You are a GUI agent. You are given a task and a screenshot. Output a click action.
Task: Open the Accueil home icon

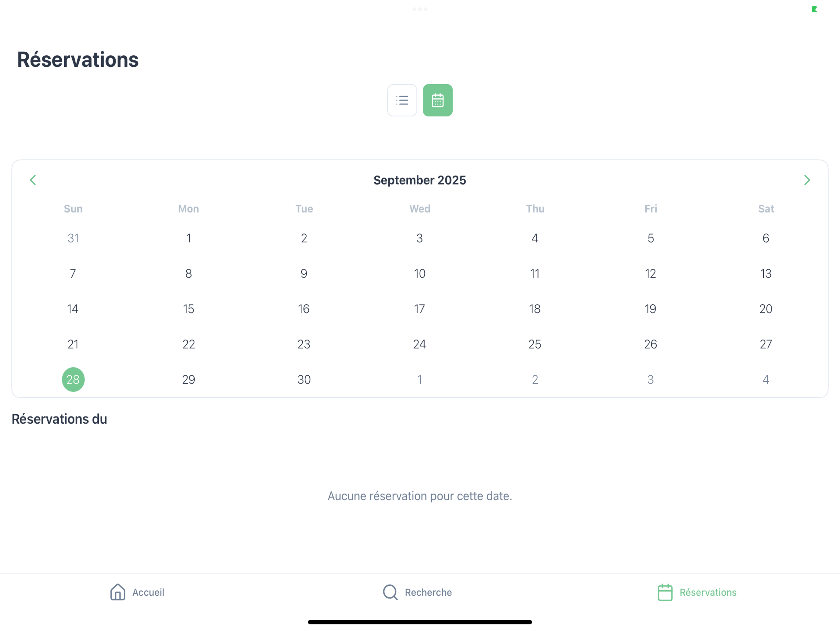click(118, 592)
